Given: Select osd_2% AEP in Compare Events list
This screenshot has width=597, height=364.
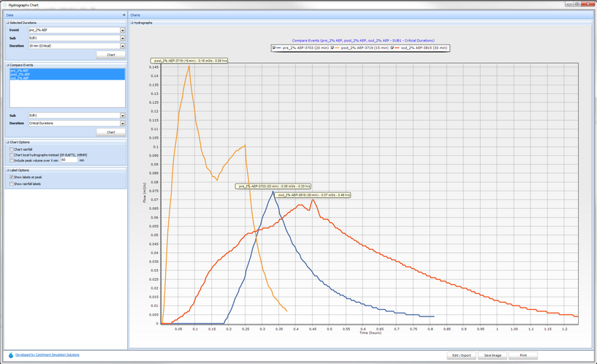Looking at the screenshot, I should (20, 77).
